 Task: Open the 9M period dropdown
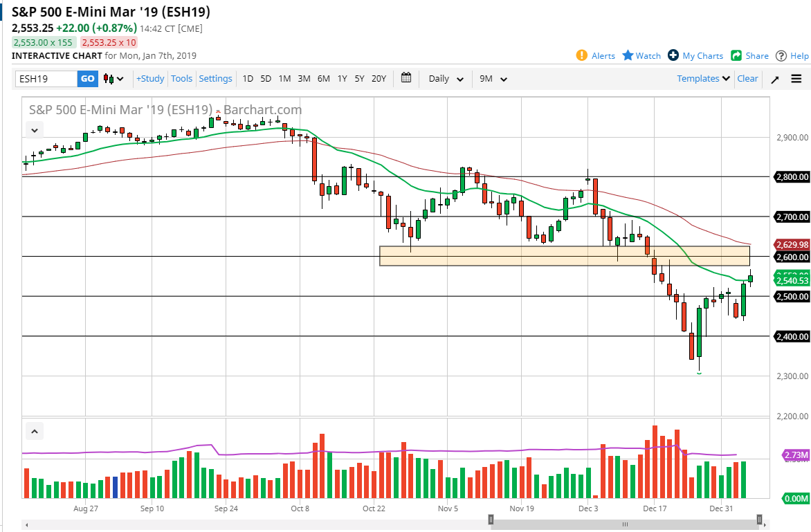click(492, 78)
